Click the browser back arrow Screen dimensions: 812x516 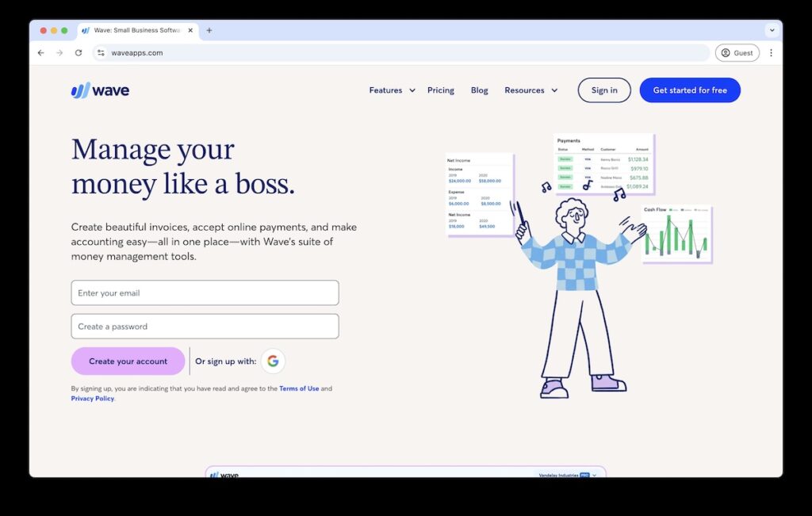(41, 53)
